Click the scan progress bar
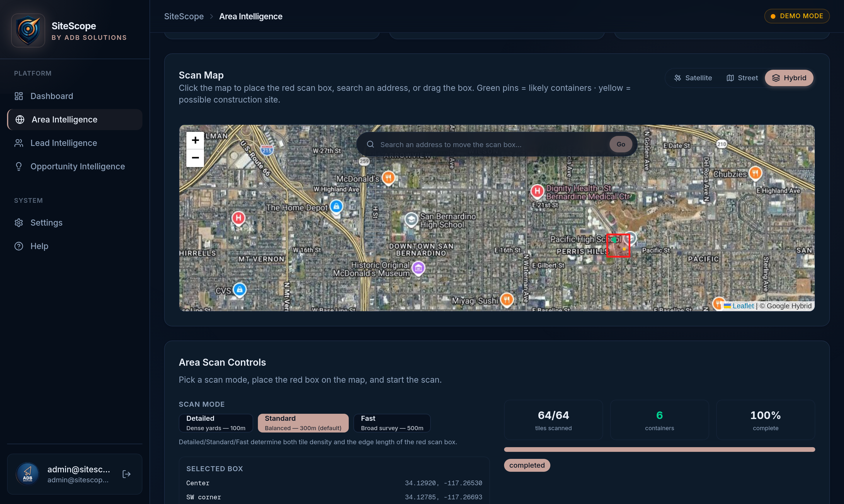Viewport: 844px width, 504px height. (x=659, y=450)
